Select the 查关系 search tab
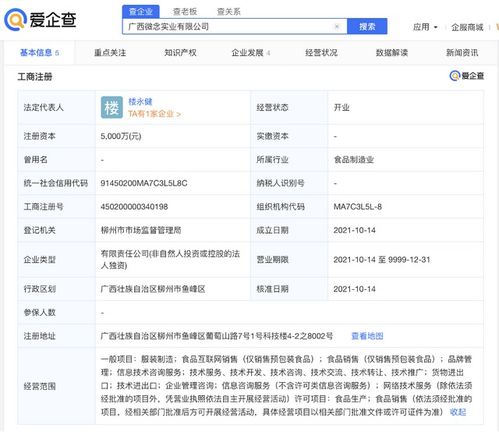The width and height of the screenshot is (499, 432). pos(229,12)
